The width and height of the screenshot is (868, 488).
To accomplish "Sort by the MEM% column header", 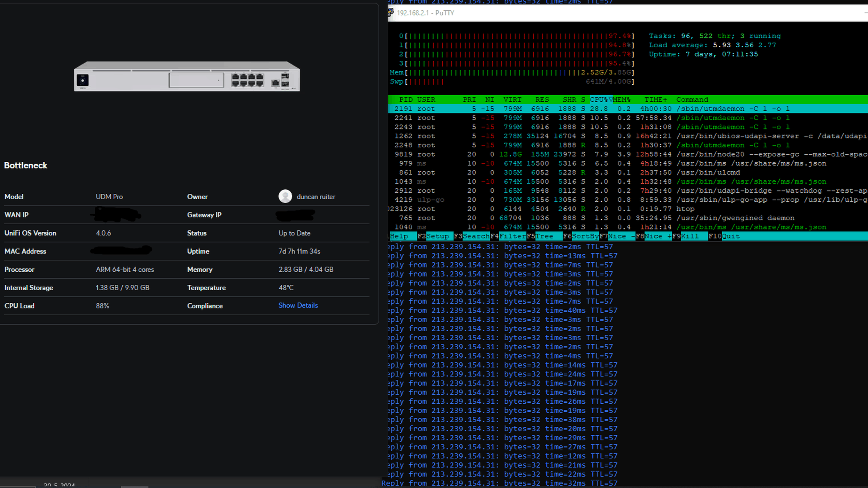I will click(x=622, y=99).
